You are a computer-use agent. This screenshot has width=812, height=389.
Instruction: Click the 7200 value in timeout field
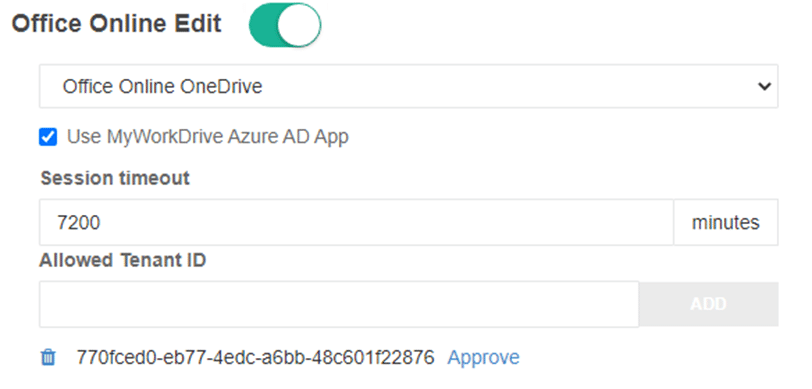79,223
